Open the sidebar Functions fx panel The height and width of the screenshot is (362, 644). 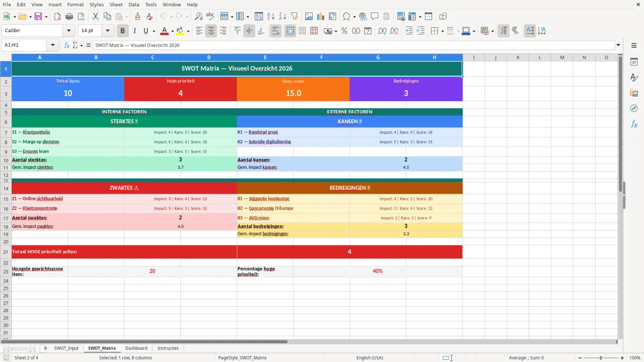tap(634, 124)
